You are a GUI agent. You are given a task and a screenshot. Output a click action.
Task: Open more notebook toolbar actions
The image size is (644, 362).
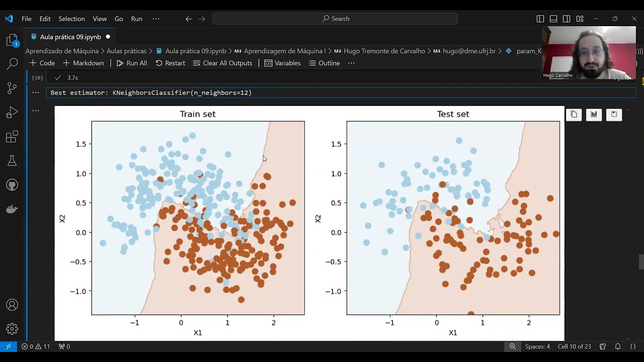[351, 63]
